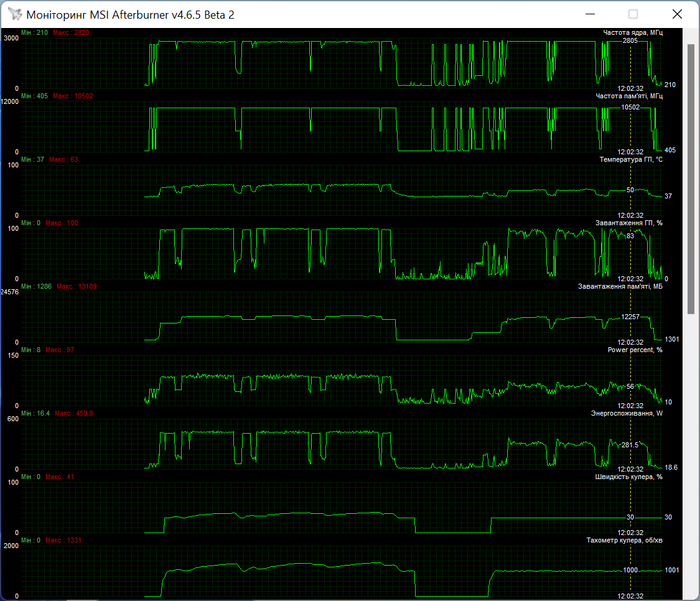
Task: Click the 12:02:32 timestamp under core clock graph
Action: point(630,88)
